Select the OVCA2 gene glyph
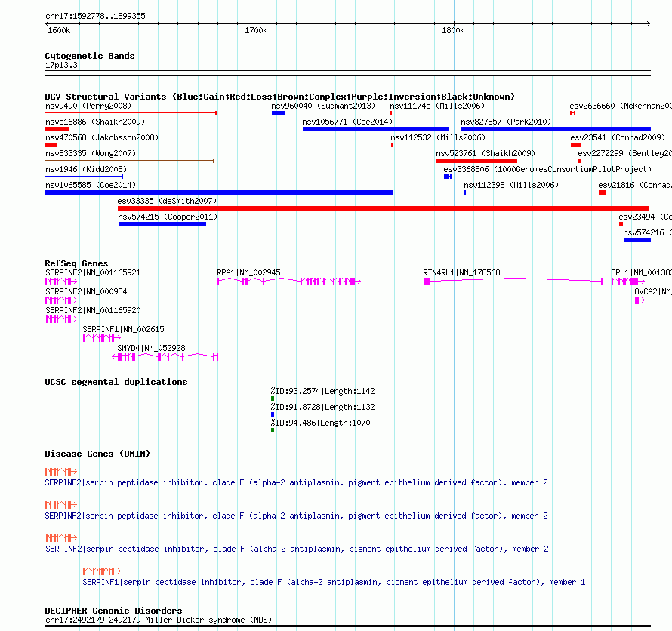The width and height of the screenshot is (672, 631). [x=640, y=300]
